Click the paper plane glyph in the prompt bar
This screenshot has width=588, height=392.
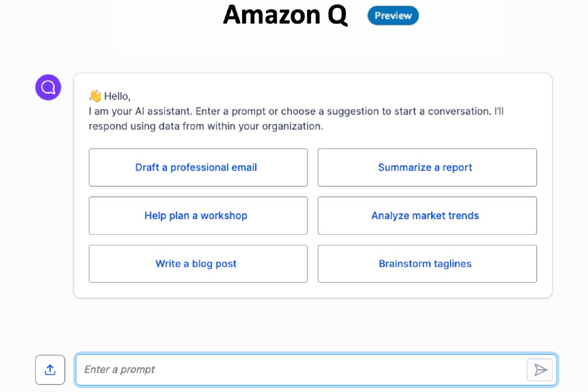tap(540, 369)
